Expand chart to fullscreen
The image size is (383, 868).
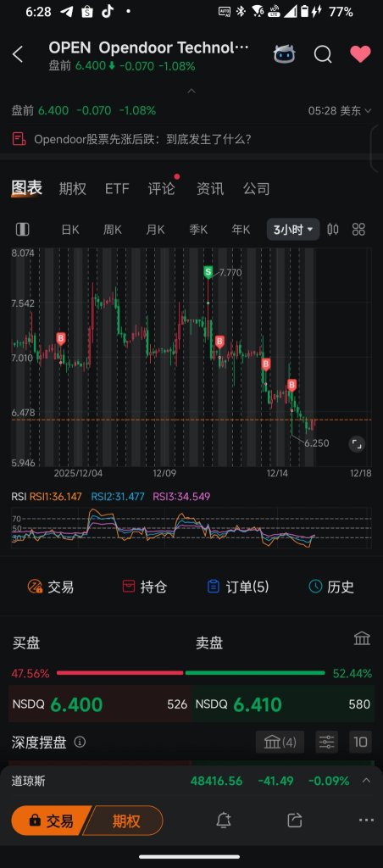click(357, 443)
